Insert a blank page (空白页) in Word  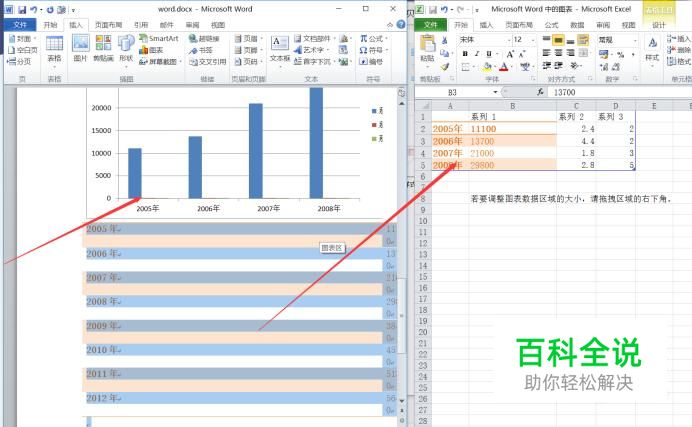pyautogui.click(x=23, y=50)
